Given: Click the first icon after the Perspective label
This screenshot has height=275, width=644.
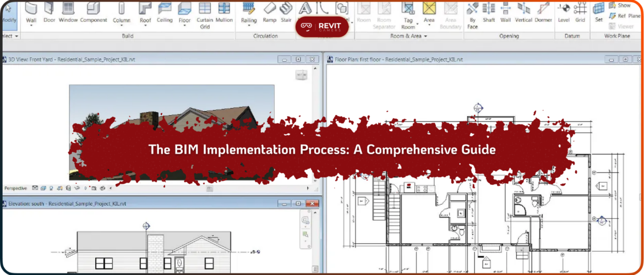Looking at the screenshot, I should 35,189.
